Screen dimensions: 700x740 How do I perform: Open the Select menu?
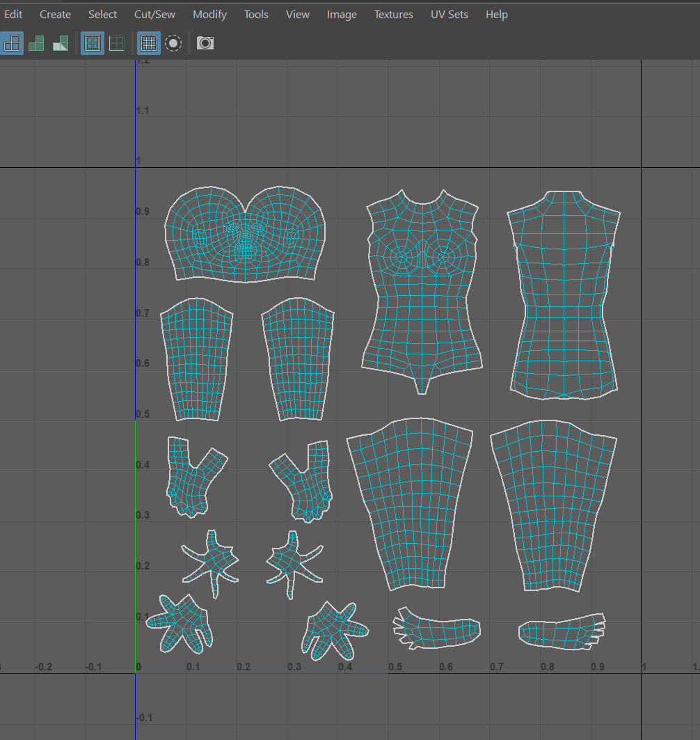point(102,14)
